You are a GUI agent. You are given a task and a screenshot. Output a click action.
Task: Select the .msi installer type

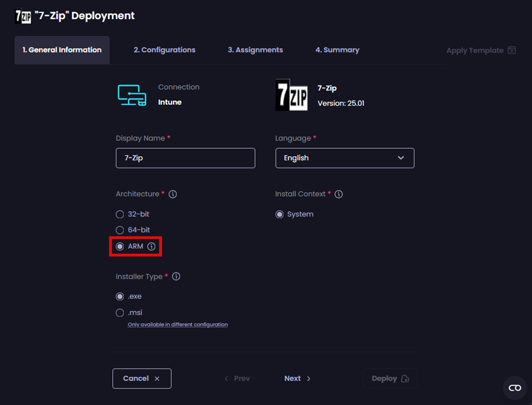click(x=119, y=312)
